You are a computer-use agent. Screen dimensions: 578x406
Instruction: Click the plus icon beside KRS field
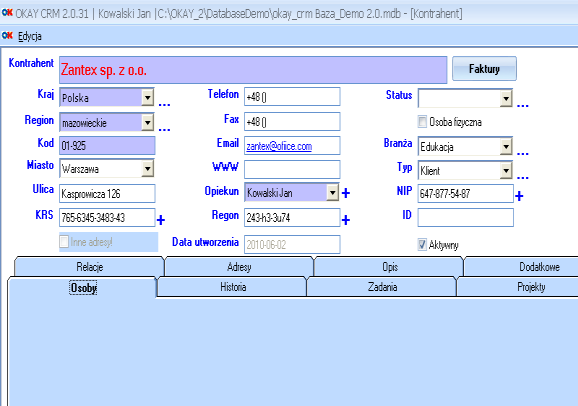pyautogui.click(x=161, y=220)
